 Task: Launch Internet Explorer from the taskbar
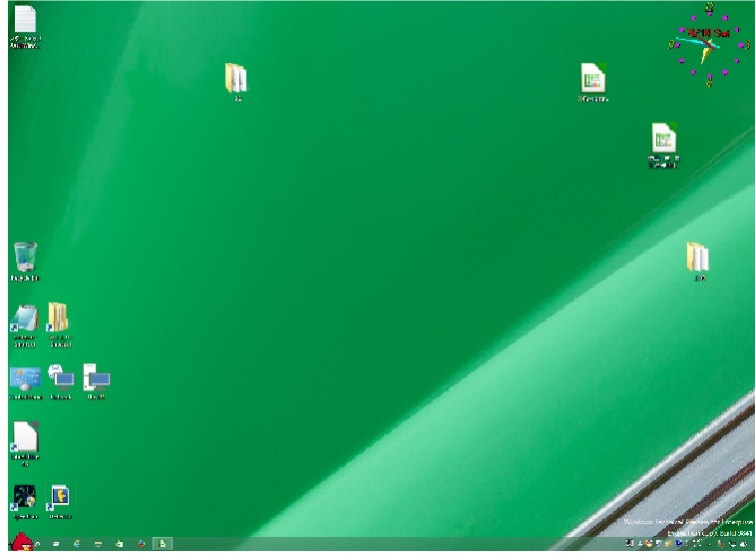(x=77, y=544)
